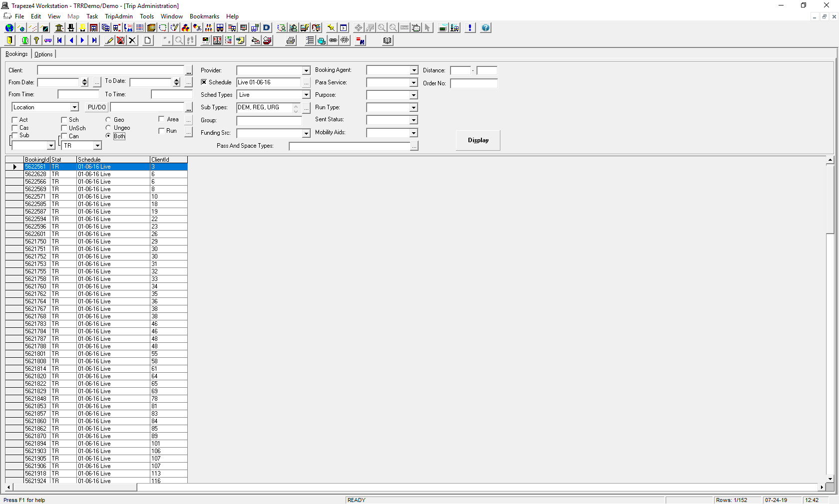The width and height of the screenshot is (839, 504).
Task: Enable the Act checkbox
Action: click(x=14, y=120)
